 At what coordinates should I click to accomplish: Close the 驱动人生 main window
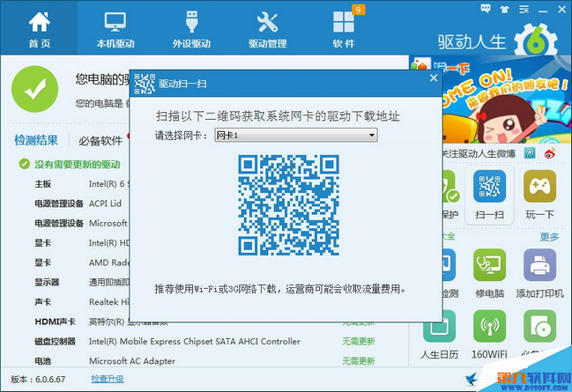pyautogui.click(x=562, y=10)
